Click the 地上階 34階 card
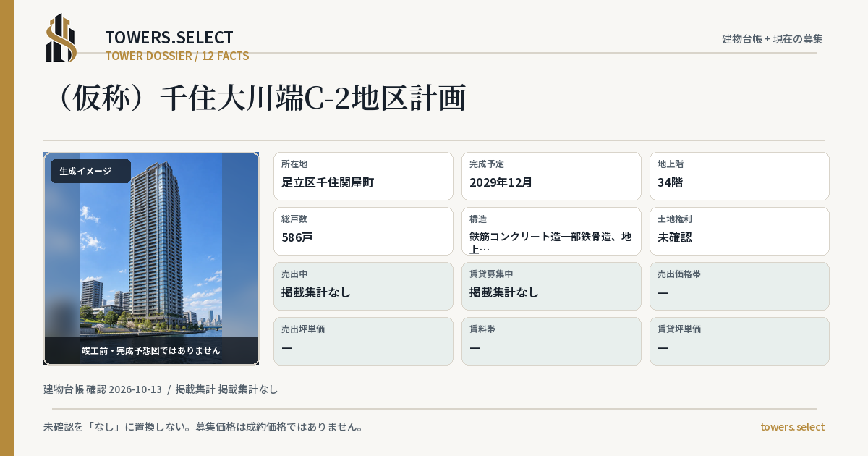Image resolution: width=868 pixels, height=456 pixels. coord(739,176)
